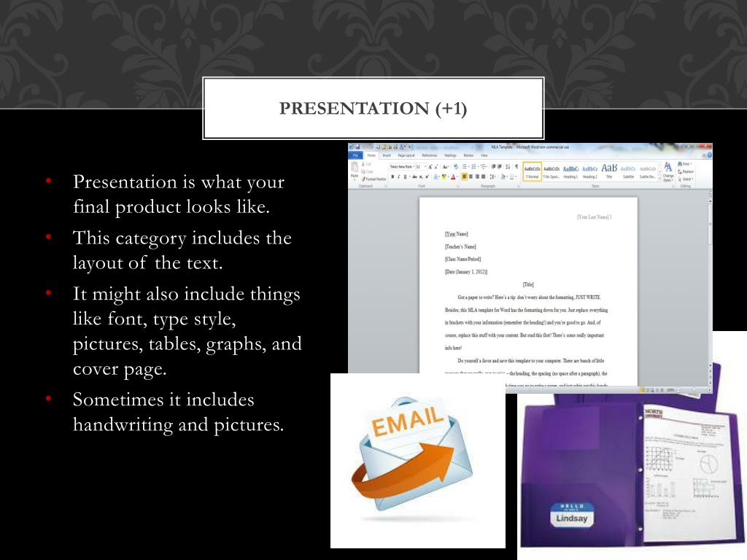Click the zoom slider in Word status bar
This screenshot has height=560, width=747.
click(694, 389)
